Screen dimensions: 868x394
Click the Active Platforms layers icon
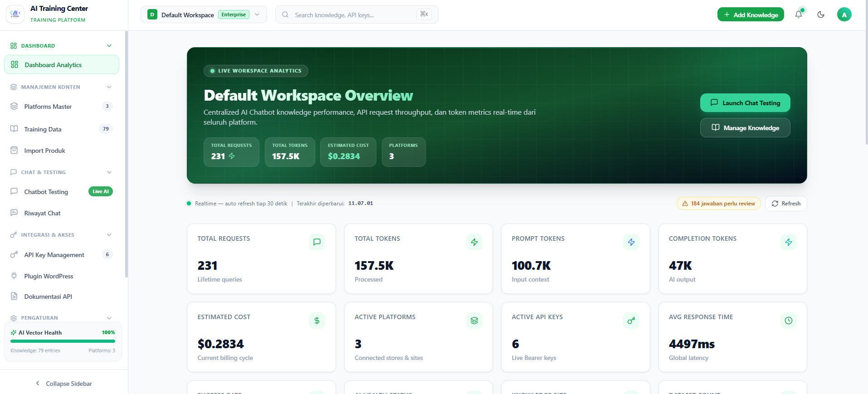474,321
